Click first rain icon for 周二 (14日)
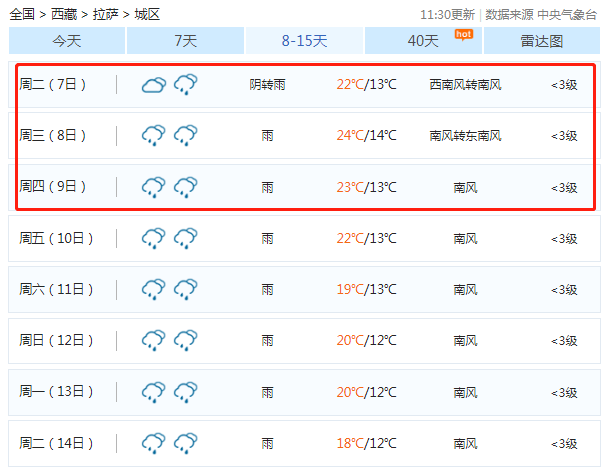 pyautogui.click(x=154, y=443)
